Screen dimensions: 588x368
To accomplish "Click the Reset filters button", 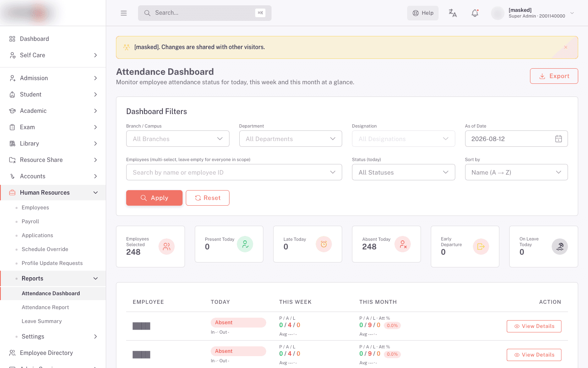I will pos(207,198).
